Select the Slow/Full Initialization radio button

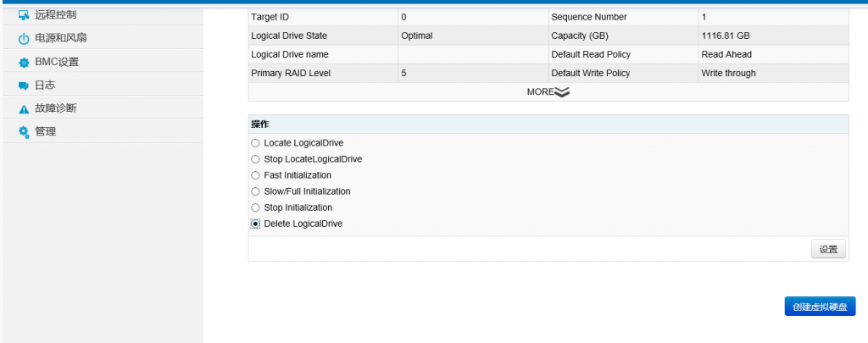tap(256, 191)
